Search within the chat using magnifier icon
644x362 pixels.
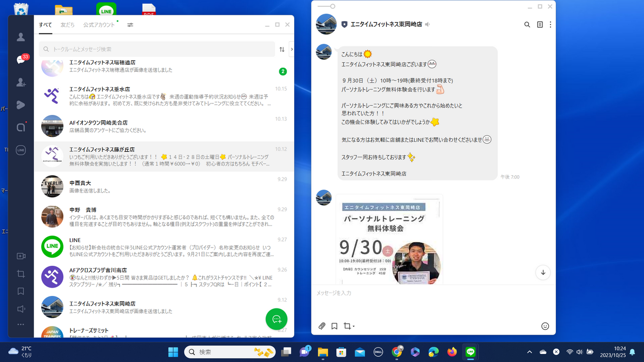(x=527, y=24)
